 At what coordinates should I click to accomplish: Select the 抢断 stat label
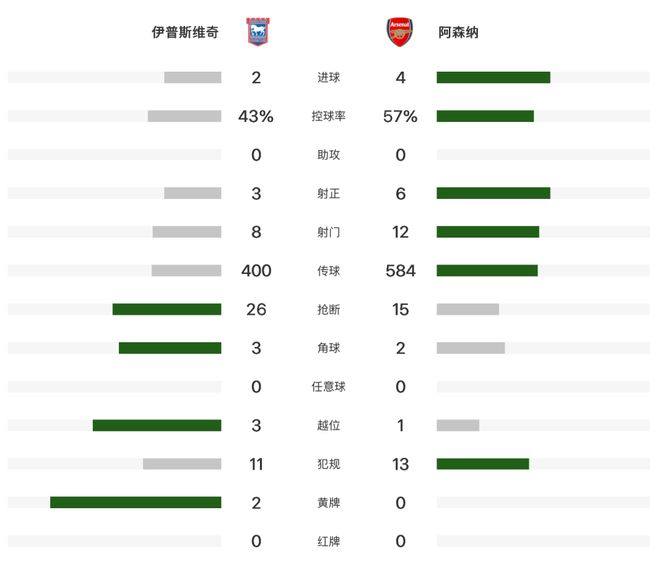click(x=328, y=310)
